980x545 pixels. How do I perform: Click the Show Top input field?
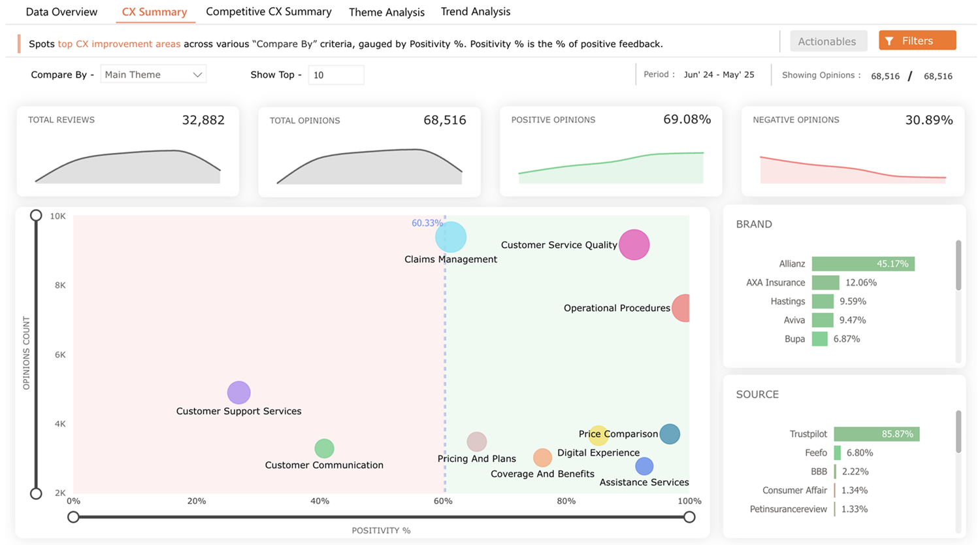336,75
